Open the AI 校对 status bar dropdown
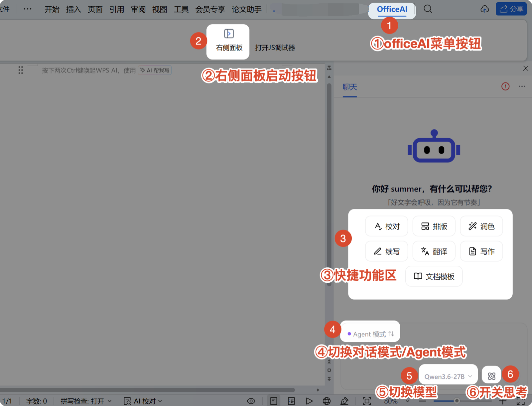532x406 pixels. click(x=143, y=401)
